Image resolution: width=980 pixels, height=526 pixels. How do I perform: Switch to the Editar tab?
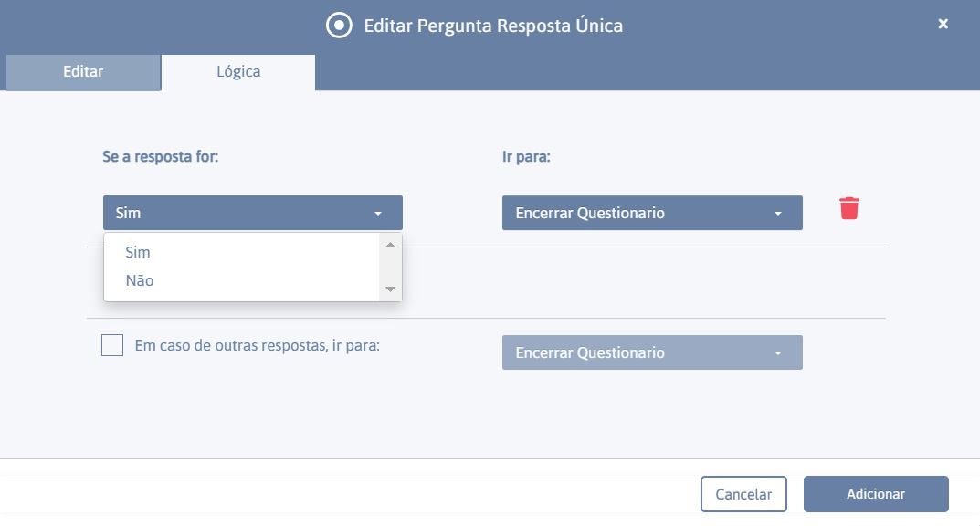pyautogui.click(x=83, y=72)
